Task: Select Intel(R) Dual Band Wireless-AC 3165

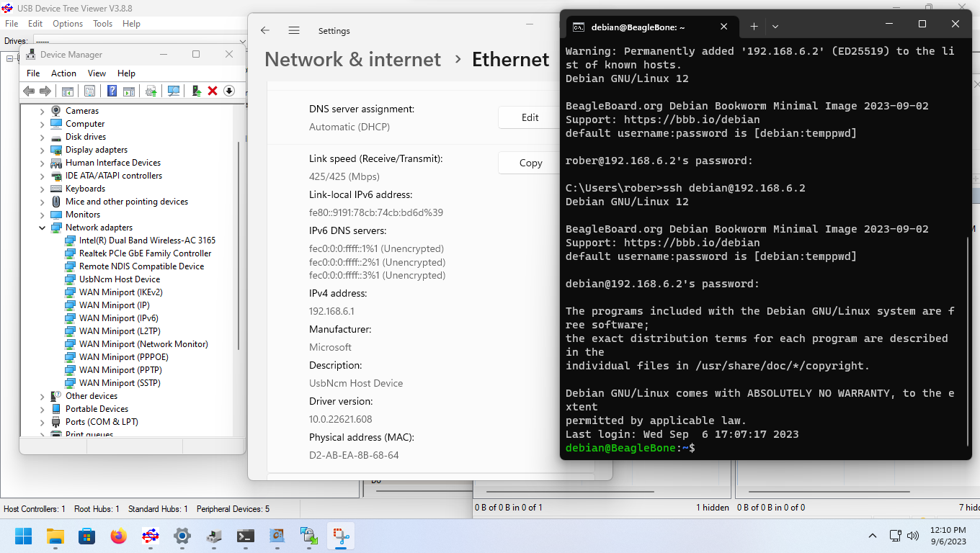Action: click(147, 240)
